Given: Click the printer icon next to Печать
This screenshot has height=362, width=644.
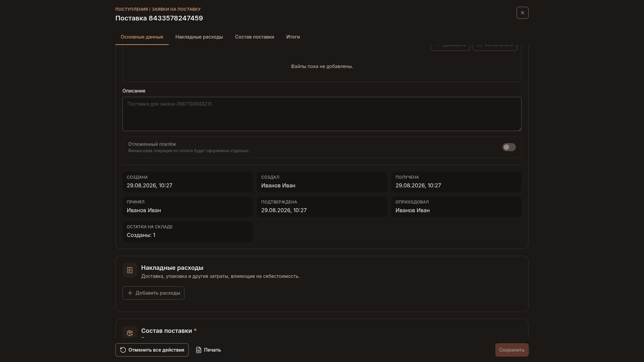Looking at the screenshot, I should (199, 350).
